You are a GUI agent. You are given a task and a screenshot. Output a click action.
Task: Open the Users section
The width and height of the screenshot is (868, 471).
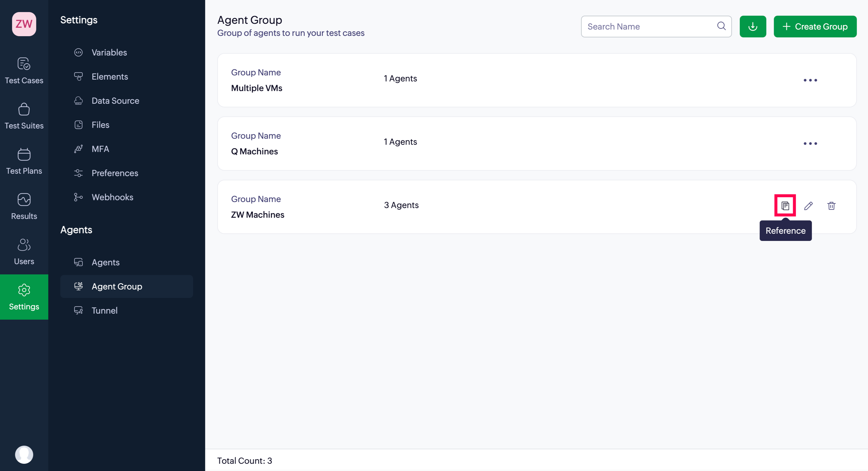[x=24, y=252]
